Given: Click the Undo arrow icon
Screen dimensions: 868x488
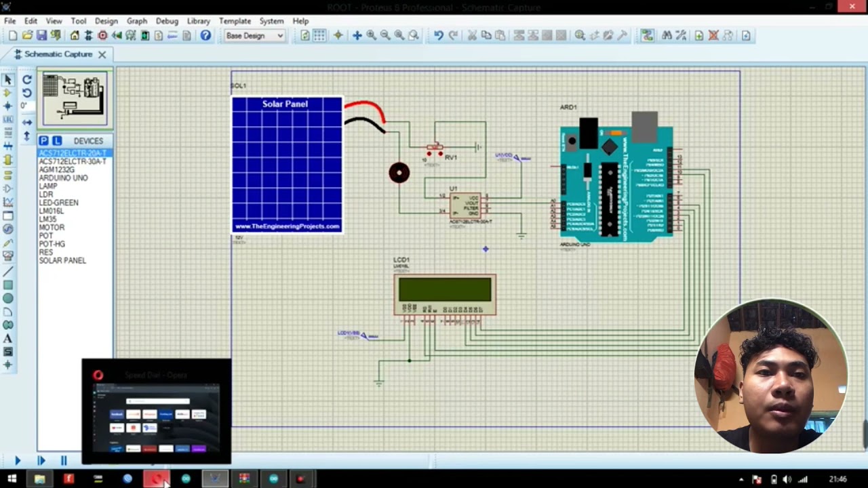Looking at the screenshot, I should 439,35.
